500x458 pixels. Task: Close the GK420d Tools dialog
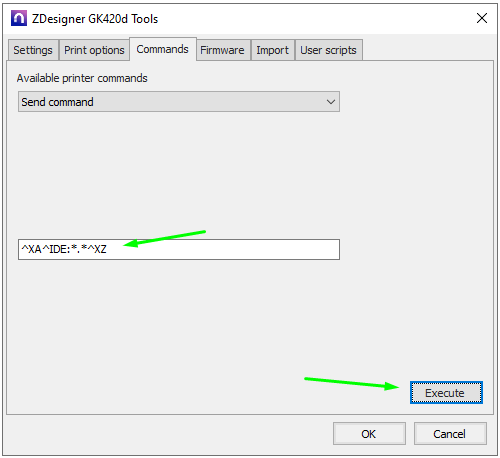click(482, 18)
